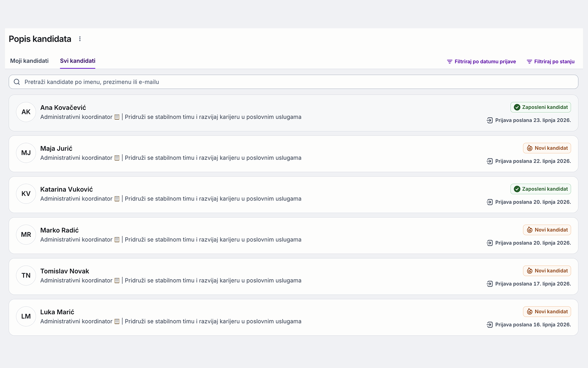This screenshot has width=588, height=368.
Task: Click the application-sent icon in Tomislav Novak's row
Action: click(x=490, y=283)
